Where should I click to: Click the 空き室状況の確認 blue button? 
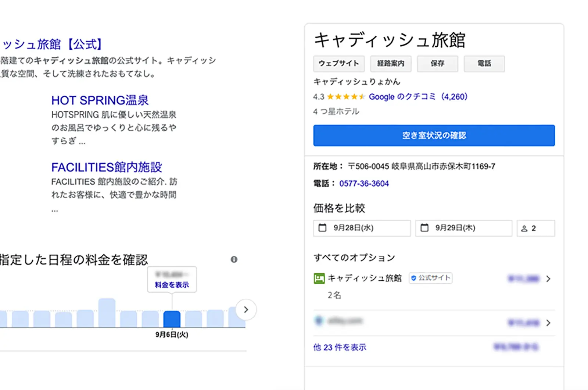click(x=434, y=135)
